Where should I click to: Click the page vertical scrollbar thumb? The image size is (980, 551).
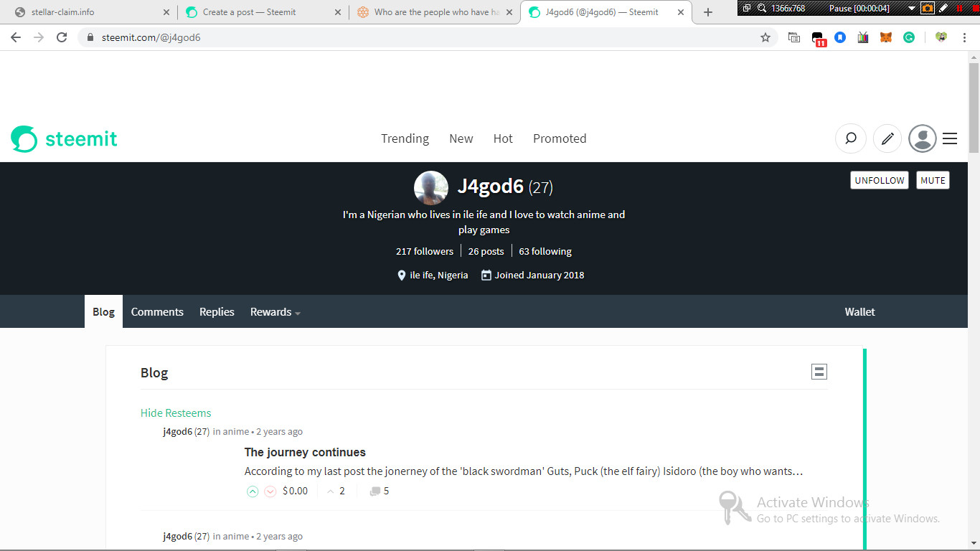click(974, 108)
